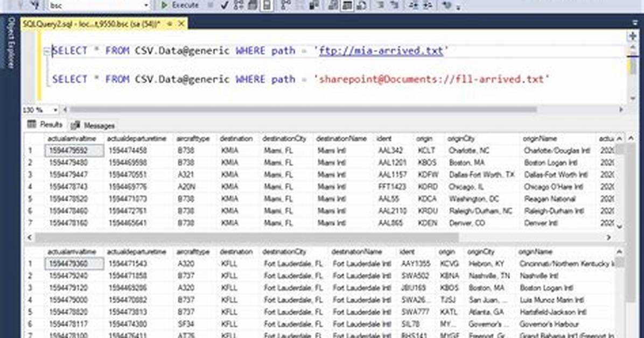
Task: Click the editor horizontal scroll left arrow
Action: click(65, 110)
